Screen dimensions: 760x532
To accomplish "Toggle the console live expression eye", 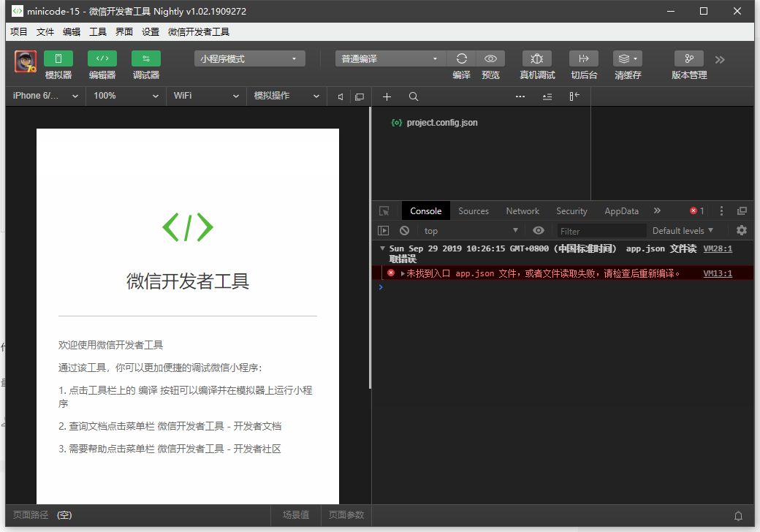I will coord(538,230).
